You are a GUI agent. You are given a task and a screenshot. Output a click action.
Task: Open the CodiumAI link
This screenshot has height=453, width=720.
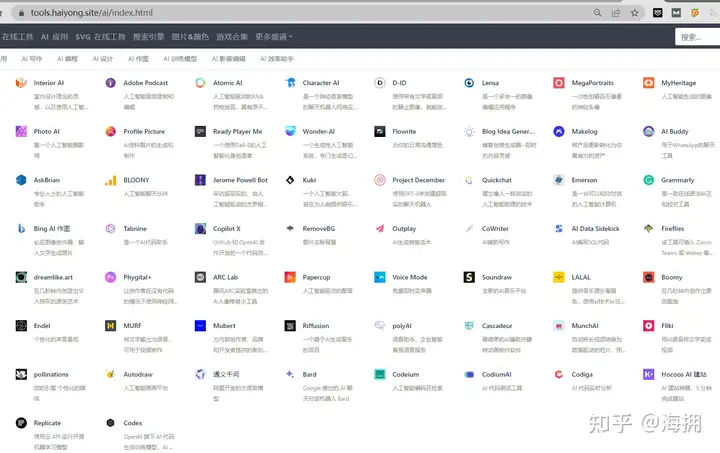tap(497, 374)
